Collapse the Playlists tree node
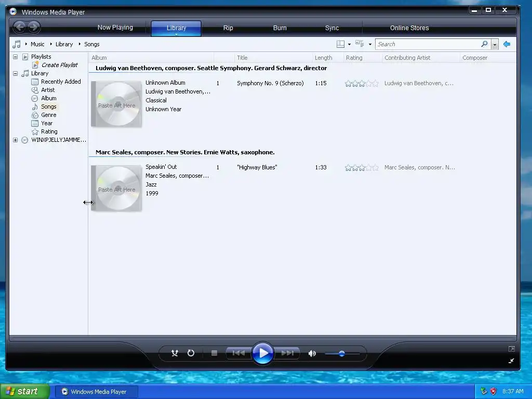This screenshot has width=532, height=399. (15, 57)
